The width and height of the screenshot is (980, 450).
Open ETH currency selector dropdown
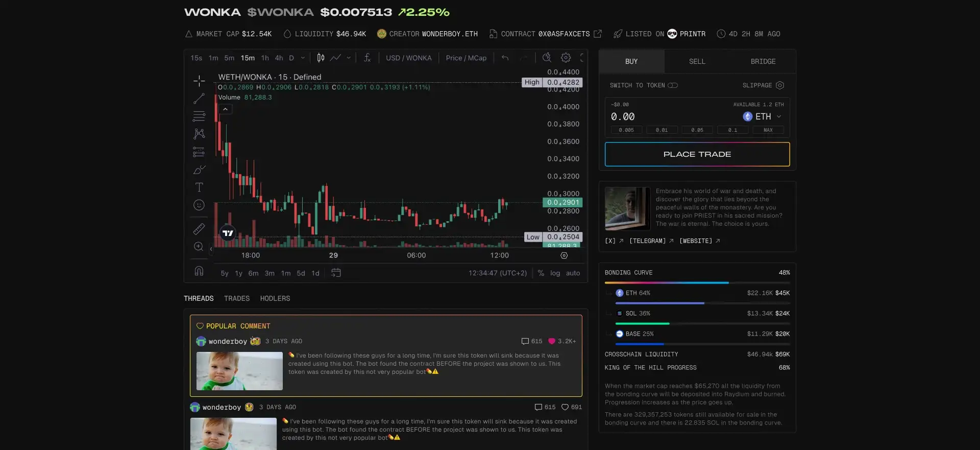coord(763,116)
